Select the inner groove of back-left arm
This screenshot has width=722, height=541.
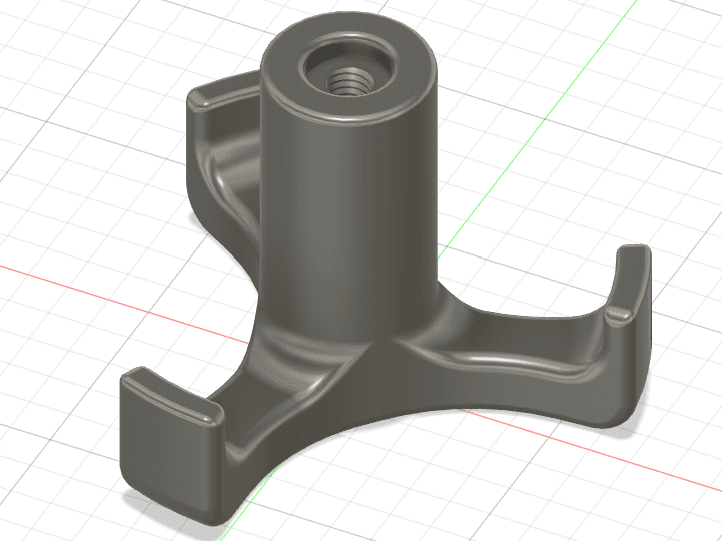click(230, 161)
